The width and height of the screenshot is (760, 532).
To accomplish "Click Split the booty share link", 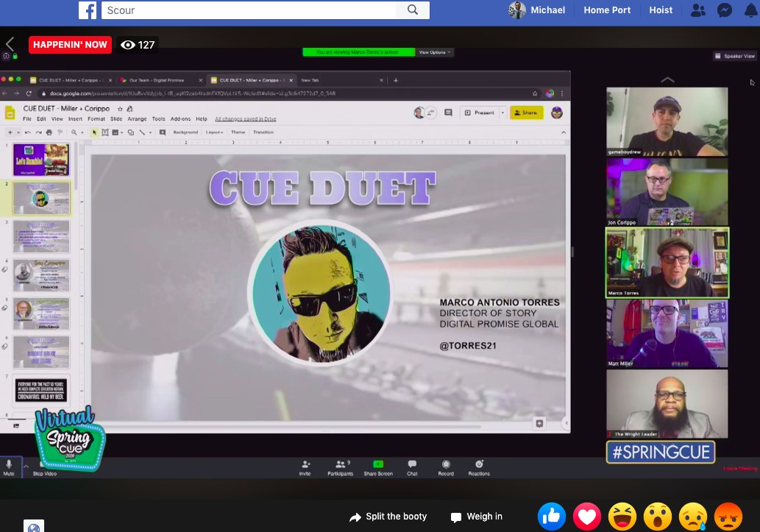I will point(388,517).
